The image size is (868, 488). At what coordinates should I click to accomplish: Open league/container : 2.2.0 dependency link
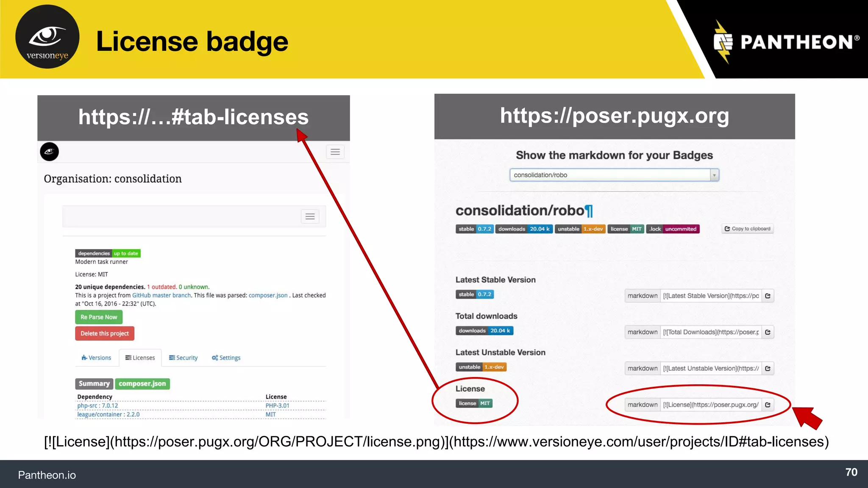point(108,415)
